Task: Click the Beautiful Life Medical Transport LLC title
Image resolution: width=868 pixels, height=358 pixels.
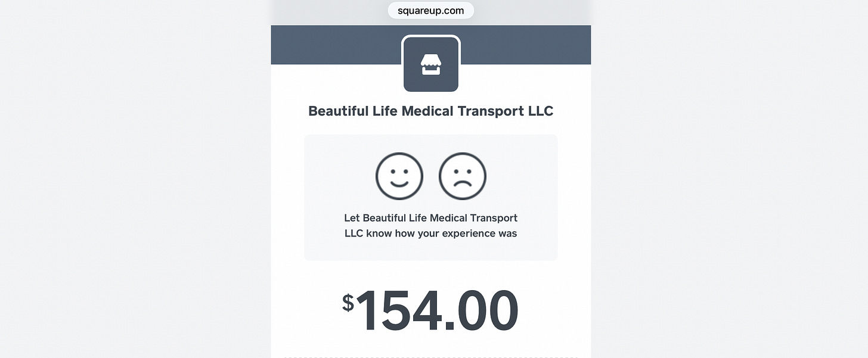Action: 430,111
